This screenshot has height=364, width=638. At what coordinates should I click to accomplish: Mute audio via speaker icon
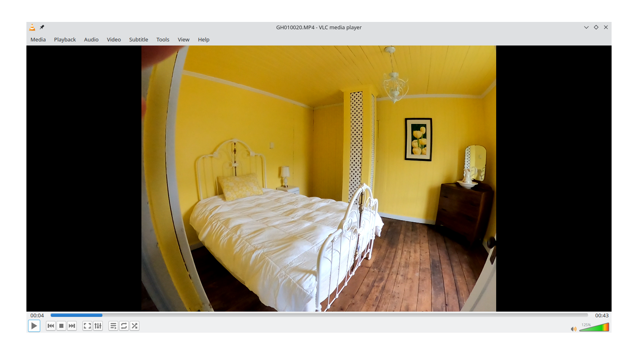tap(573, 329)
